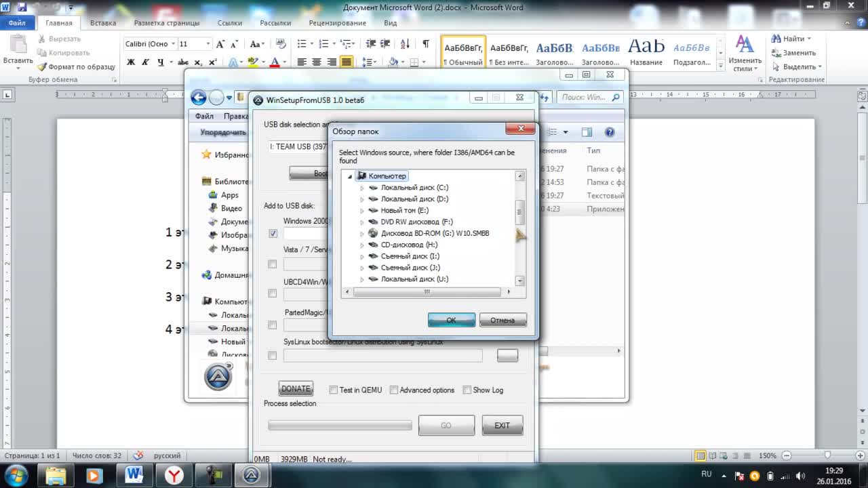Click Упорядочить in the Explorer toolbar

[223, 132]
